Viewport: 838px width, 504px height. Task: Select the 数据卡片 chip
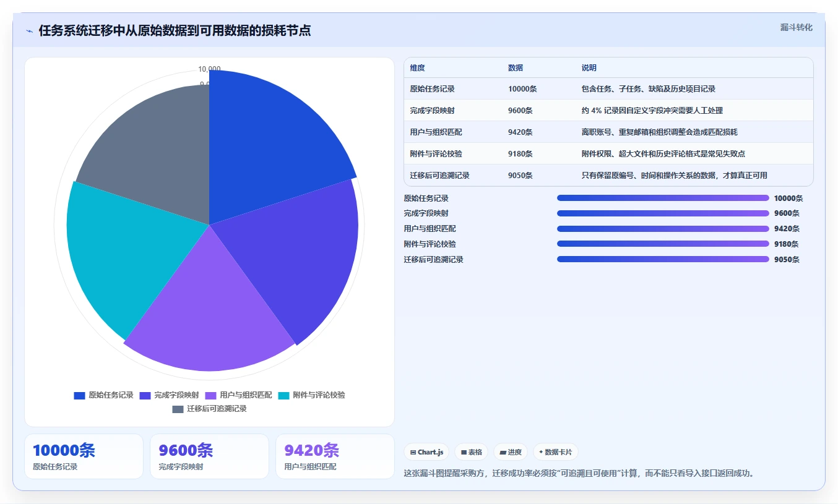point(555,452)
